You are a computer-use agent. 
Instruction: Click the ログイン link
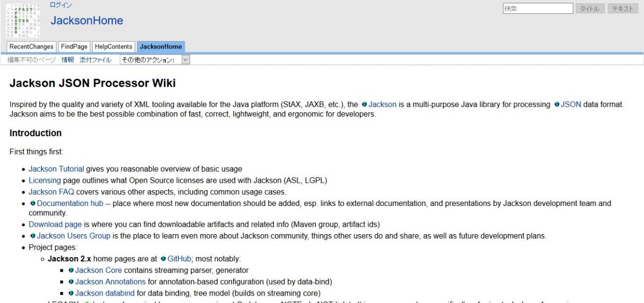[61, 4]
